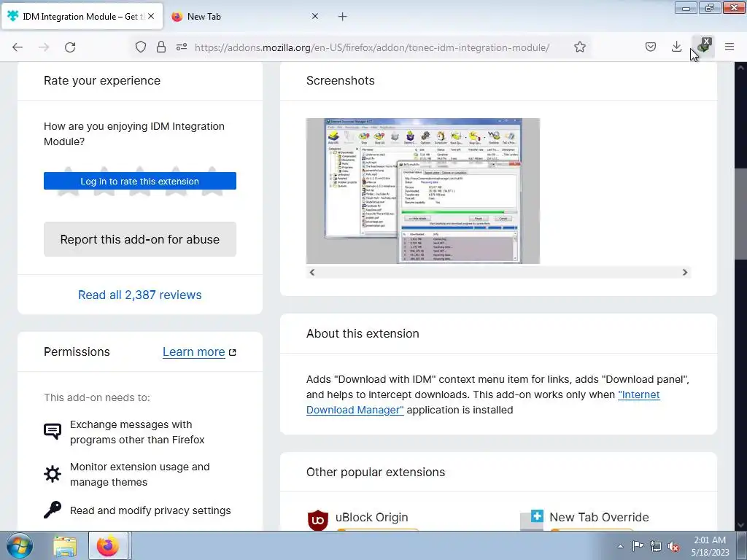Click the uBlock Origin shield icon
This screenshot has height=560, width=747.
coord(318,519)
